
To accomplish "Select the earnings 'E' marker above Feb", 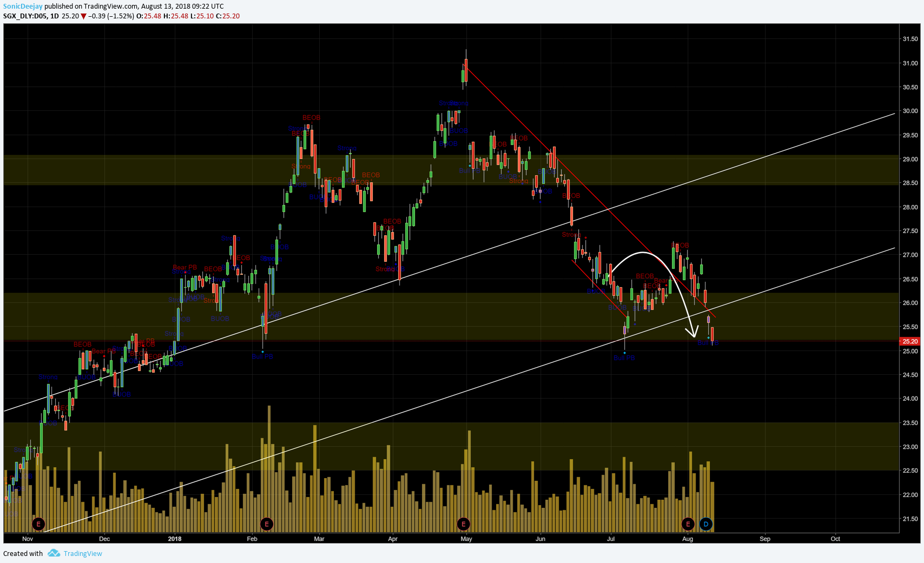I will click(x=266, y=524).
